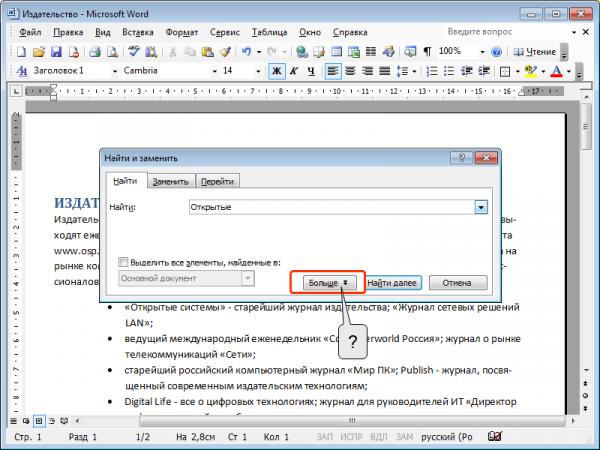Click the Show paragraph marks icon

(x=427, y=51)
